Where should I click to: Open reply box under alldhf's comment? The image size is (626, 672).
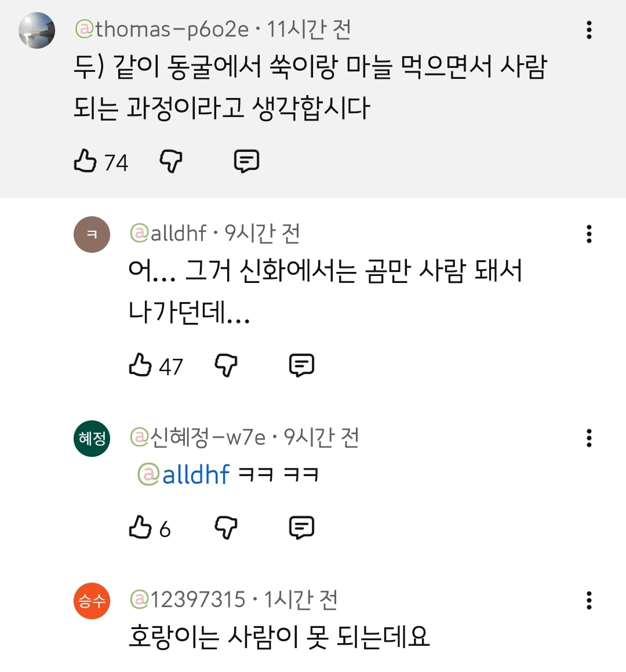pyautogui.click(x=301, y=365)
